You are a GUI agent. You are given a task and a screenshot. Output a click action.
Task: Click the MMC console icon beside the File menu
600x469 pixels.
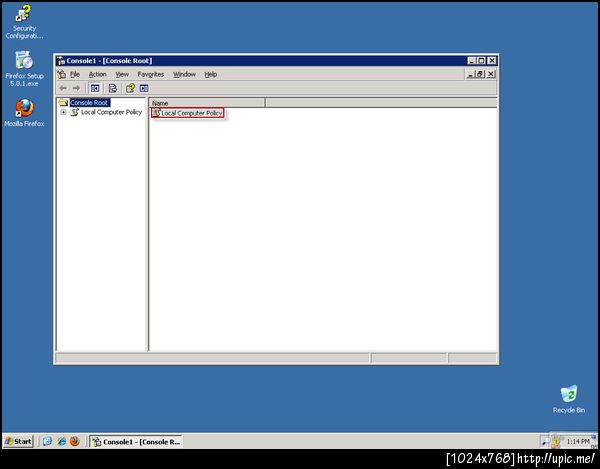pyautogui.click(x=62, y=74)
